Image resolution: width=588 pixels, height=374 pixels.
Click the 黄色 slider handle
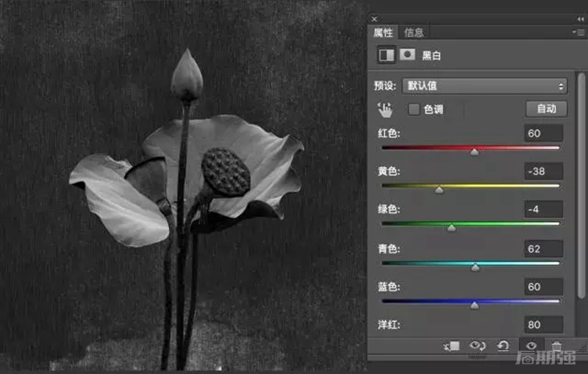tap(439, 190)
